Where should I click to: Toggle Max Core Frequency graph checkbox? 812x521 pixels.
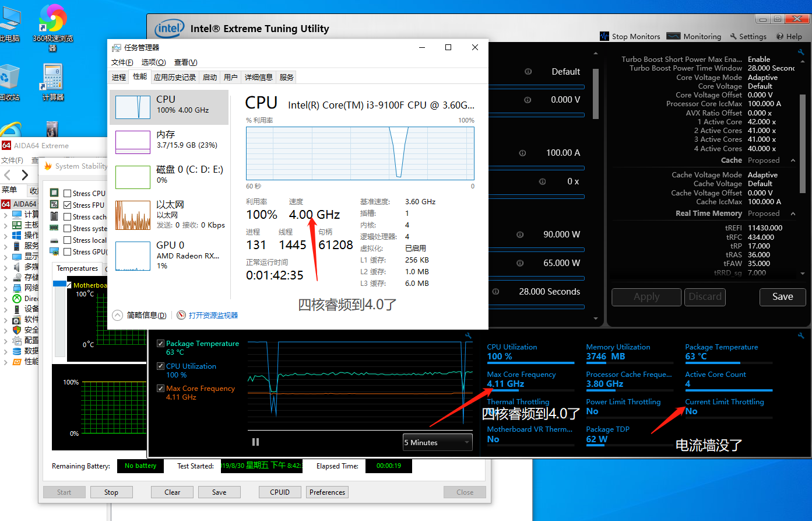(x=160, y=389)
